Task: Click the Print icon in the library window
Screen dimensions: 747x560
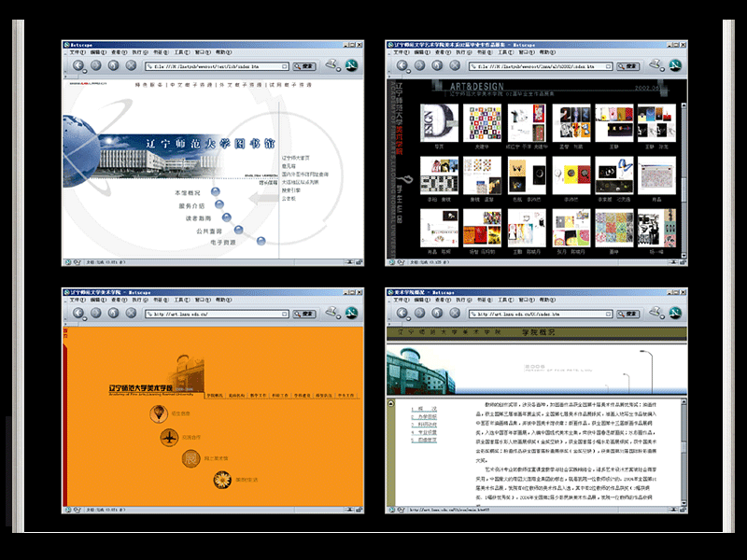Action: (x=331, y=64)
